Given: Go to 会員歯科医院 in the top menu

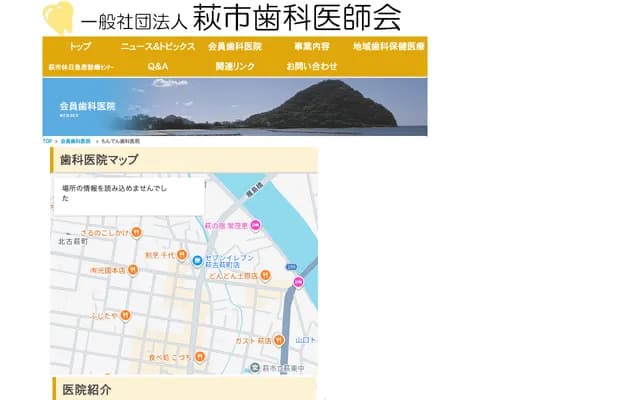Looking at the screenshot, I should [235, 47].
